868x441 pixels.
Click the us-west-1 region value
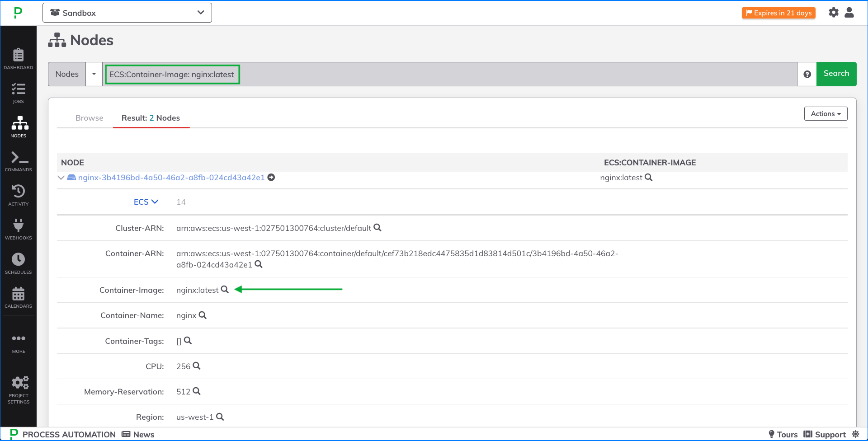[195, 417]
